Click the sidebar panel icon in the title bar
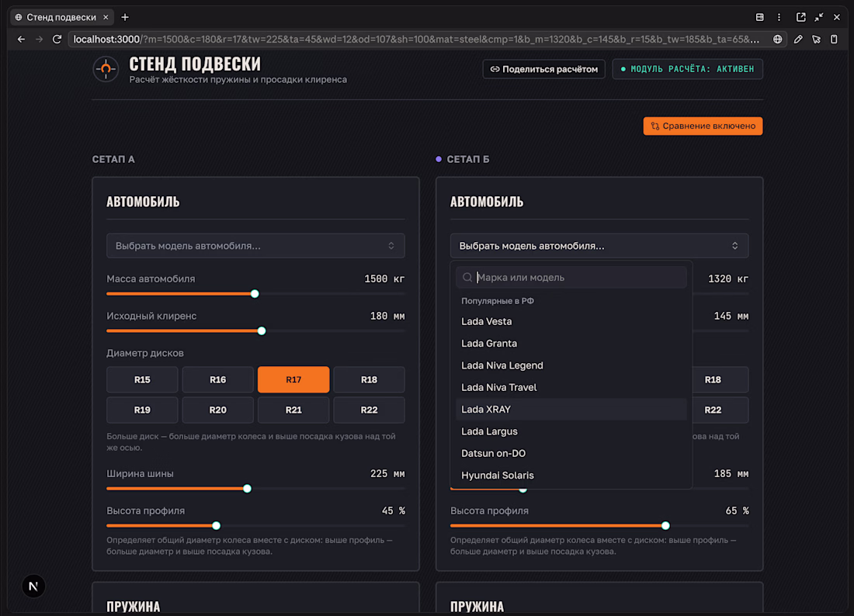The image size is (854, 616). 760,17
